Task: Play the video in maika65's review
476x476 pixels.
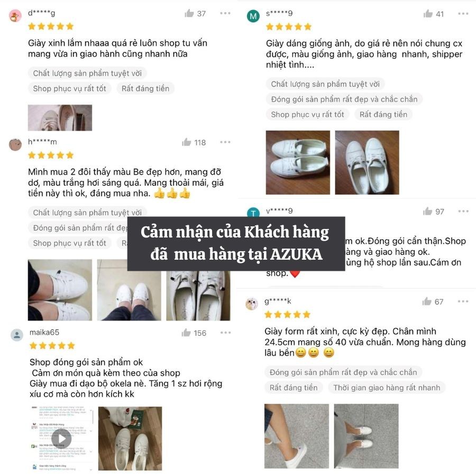Action: [x=61, y=438]
